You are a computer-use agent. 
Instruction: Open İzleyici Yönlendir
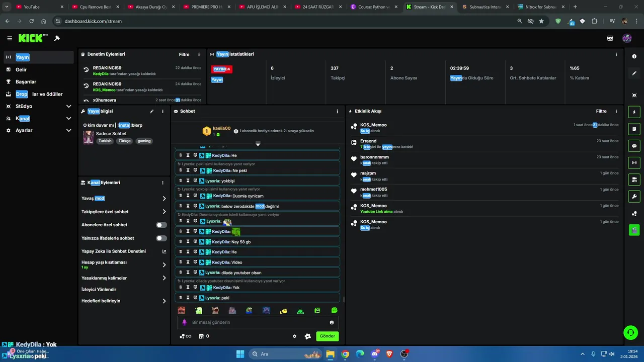coord(99,289)
